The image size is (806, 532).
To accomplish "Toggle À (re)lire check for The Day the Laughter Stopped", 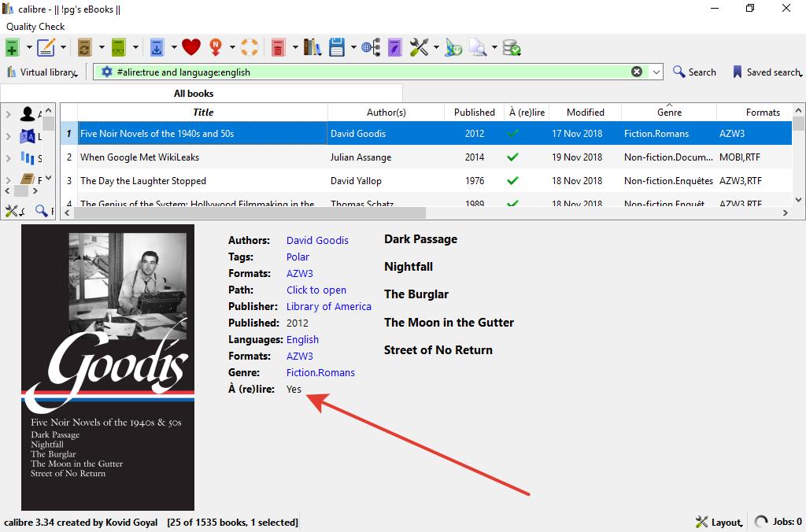I will 512,181.
